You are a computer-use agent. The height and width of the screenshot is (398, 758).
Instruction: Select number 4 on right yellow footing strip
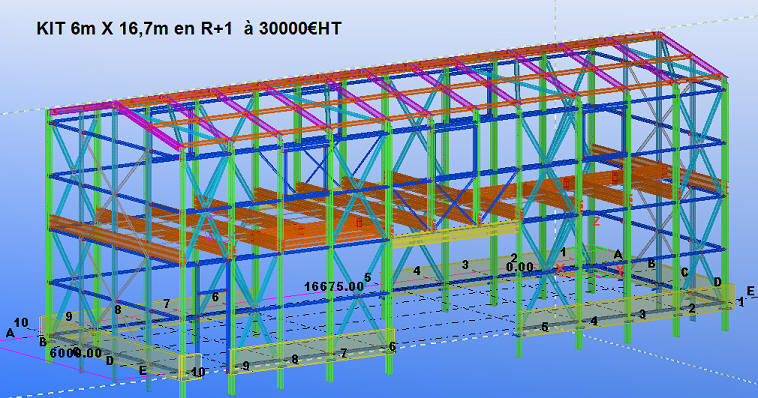click(x=594, y=321)
